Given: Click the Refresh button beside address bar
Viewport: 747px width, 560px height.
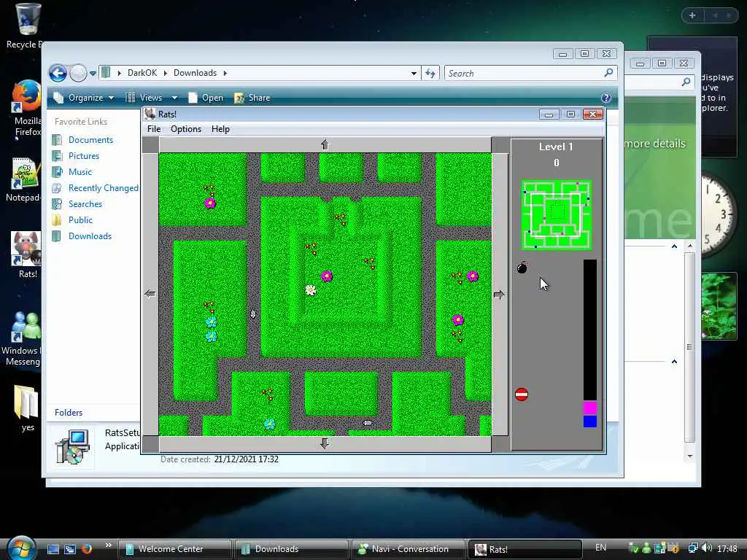Looking at the screenshot, I should point(430,74).
